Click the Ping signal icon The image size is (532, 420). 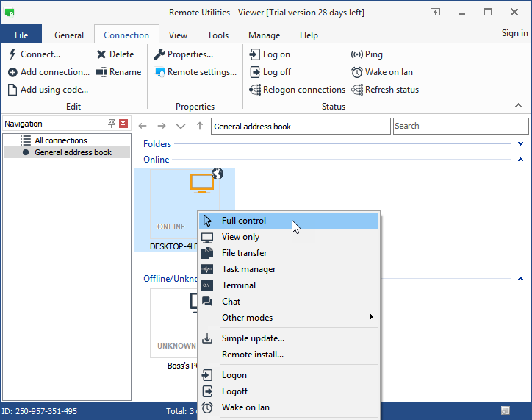[357, 54]
